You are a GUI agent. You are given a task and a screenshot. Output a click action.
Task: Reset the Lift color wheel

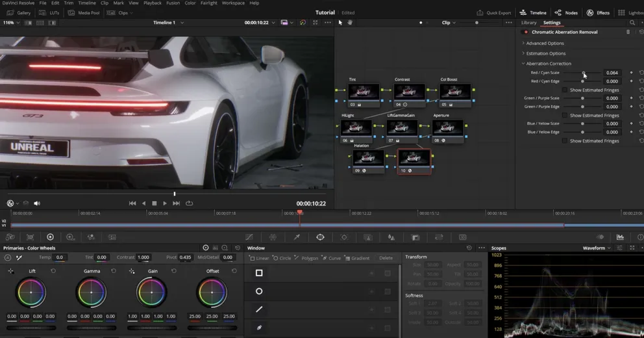(53, 271)
